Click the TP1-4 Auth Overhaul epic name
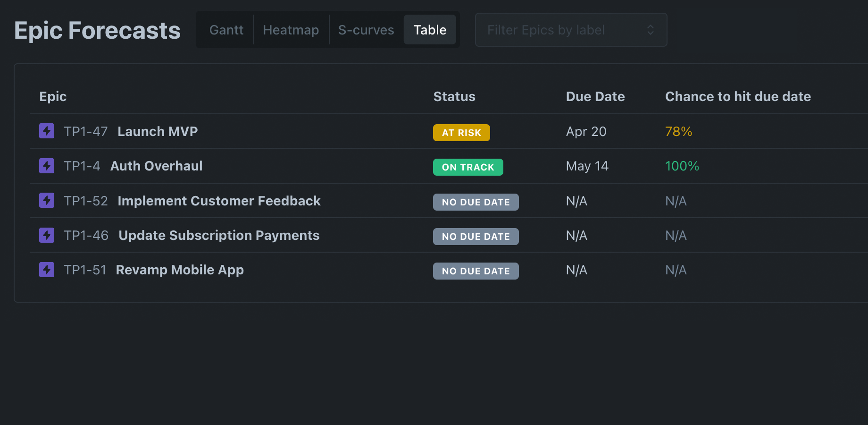This screenshot has height=425, width=868. 156,166
